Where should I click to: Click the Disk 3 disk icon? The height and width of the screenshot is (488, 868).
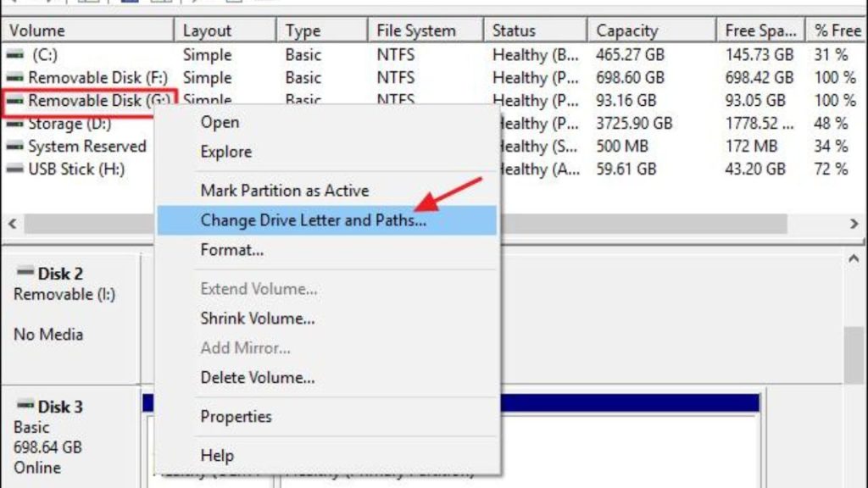pyautogui.click(x=25, y=405)
